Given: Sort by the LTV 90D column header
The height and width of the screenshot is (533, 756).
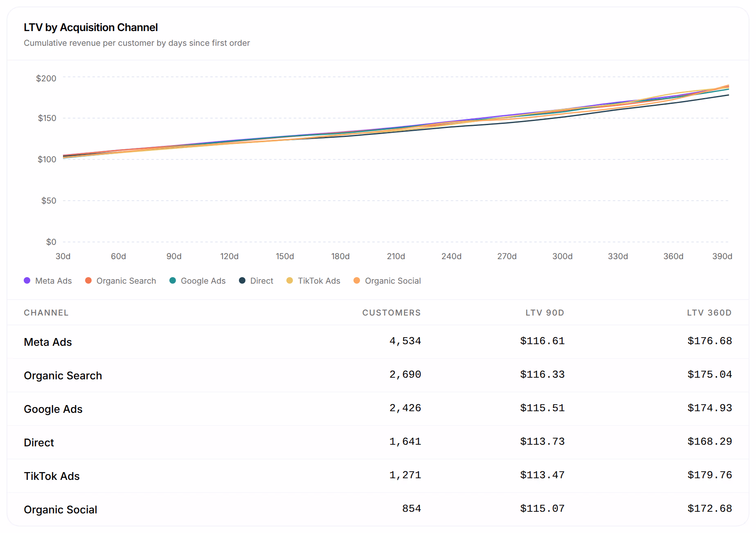Looking at the screenshot, I should (545, 313).
